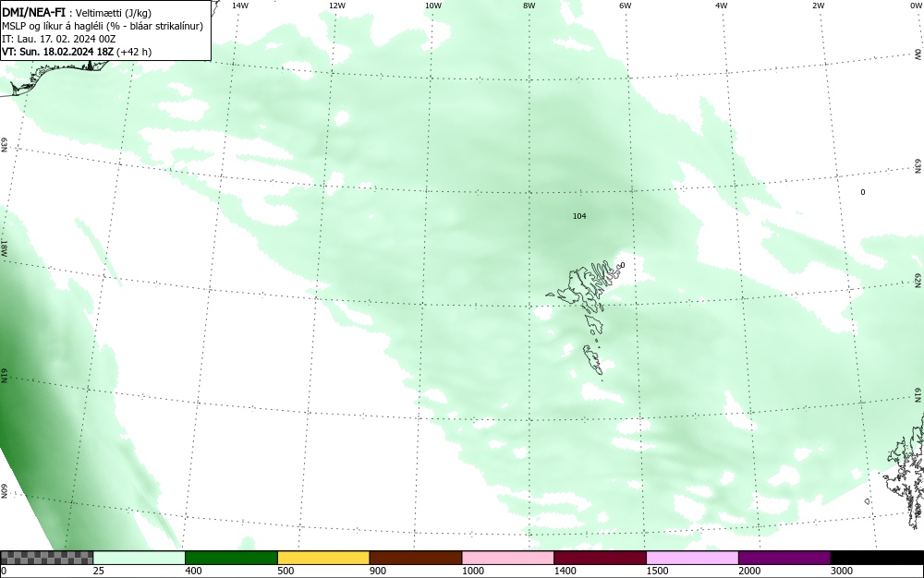The width and height of the screenshot is (924, 578).
Task: Click the 12W longitude label
Action: (x=336, y=6)
